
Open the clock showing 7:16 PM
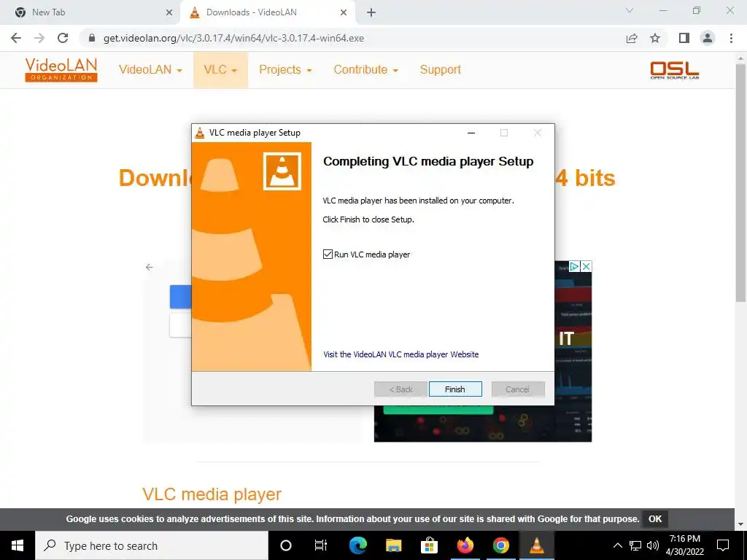click(684, 545)
